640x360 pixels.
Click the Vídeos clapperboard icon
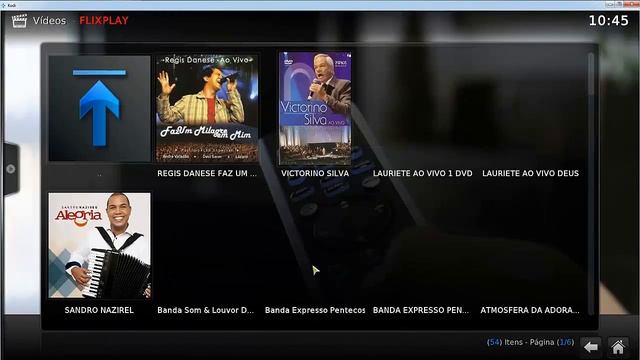tap(19, 20)
